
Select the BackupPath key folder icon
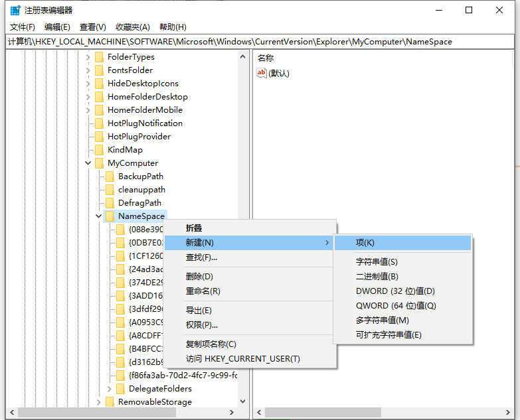point(110,176)
